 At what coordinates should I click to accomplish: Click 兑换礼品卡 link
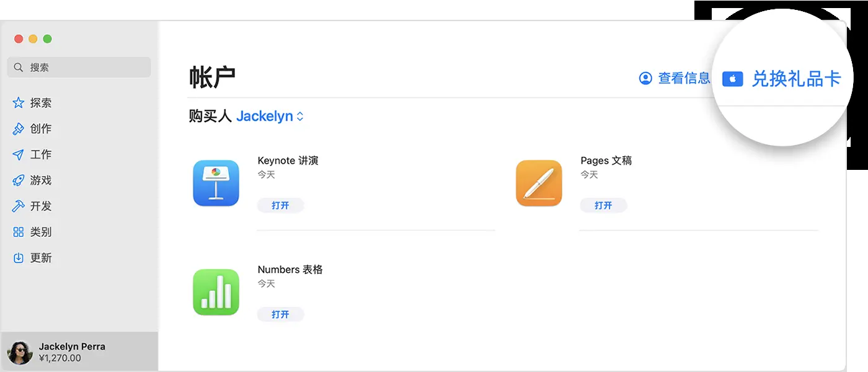tap(796, 79)
